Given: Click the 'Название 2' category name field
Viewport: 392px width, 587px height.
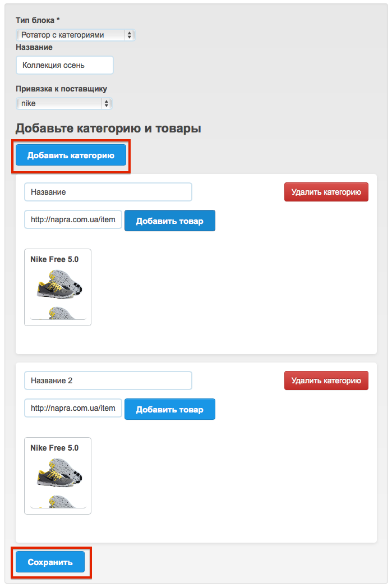Looking at the screenshot, I should 108,380.
